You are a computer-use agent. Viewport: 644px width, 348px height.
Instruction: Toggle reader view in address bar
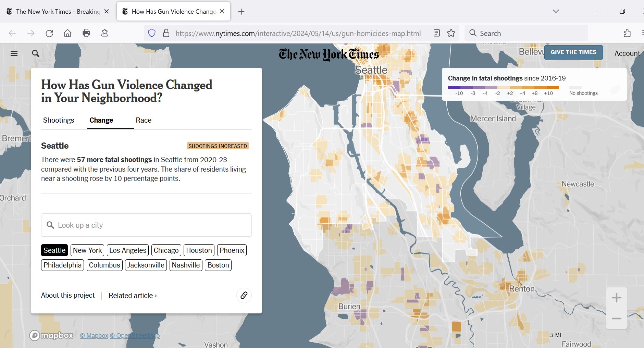(436, 33)
